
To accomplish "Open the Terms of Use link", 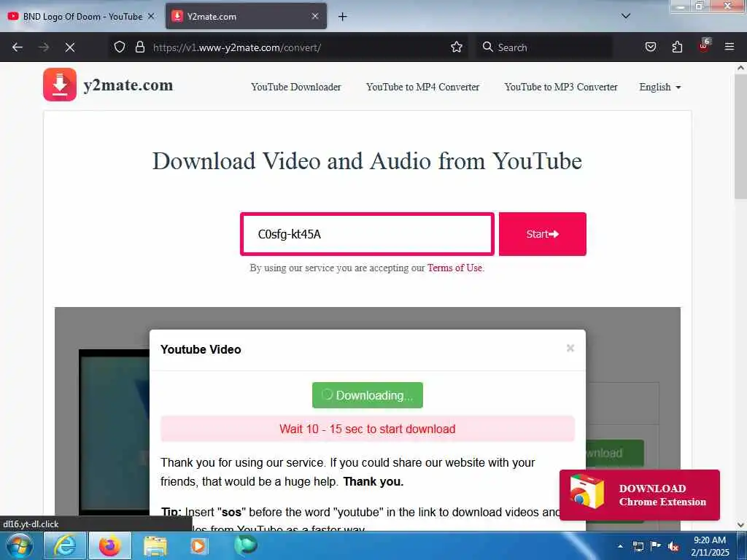I will point(454,268).
